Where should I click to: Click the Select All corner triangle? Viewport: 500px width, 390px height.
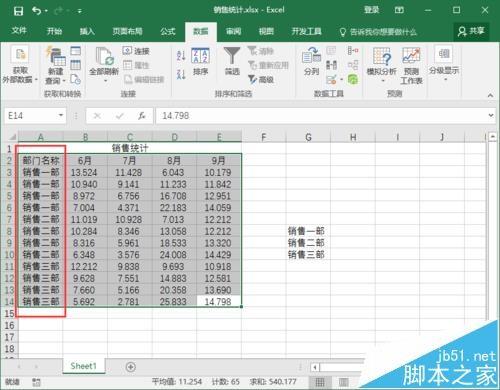click(x=12, y=137)
